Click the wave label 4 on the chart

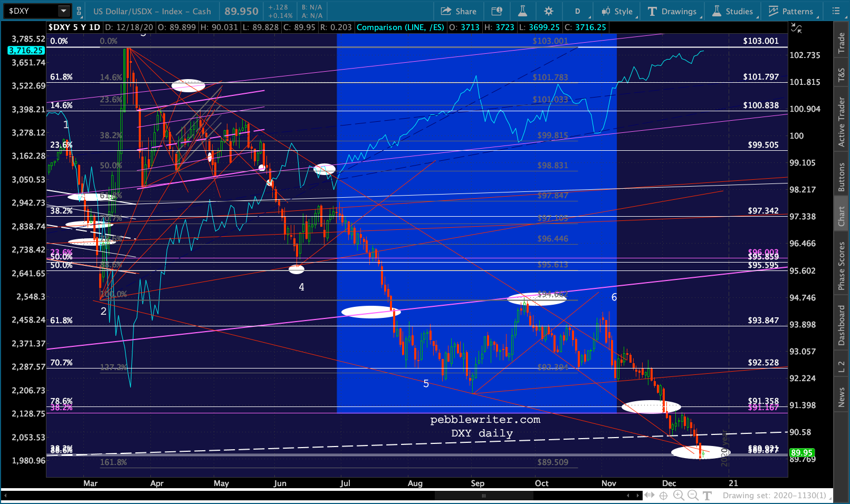(x=301, y=287)
